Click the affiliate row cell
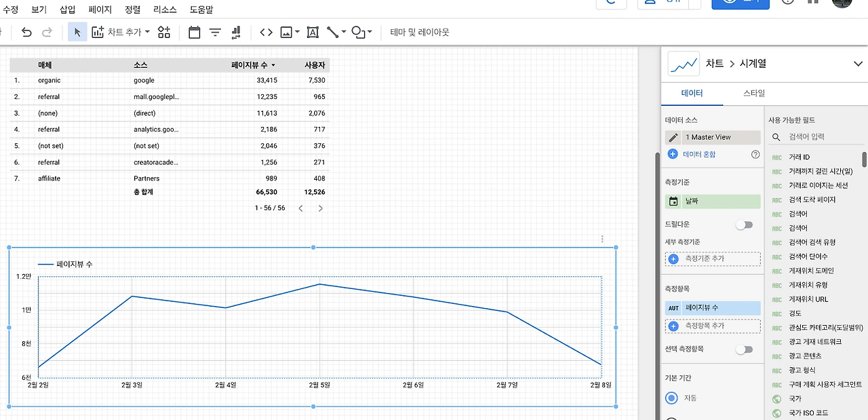 50,178
